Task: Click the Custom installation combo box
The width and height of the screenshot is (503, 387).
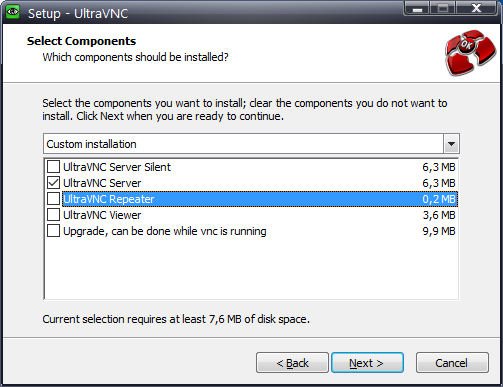Action: pyautogui.click(x=251, y=144)
